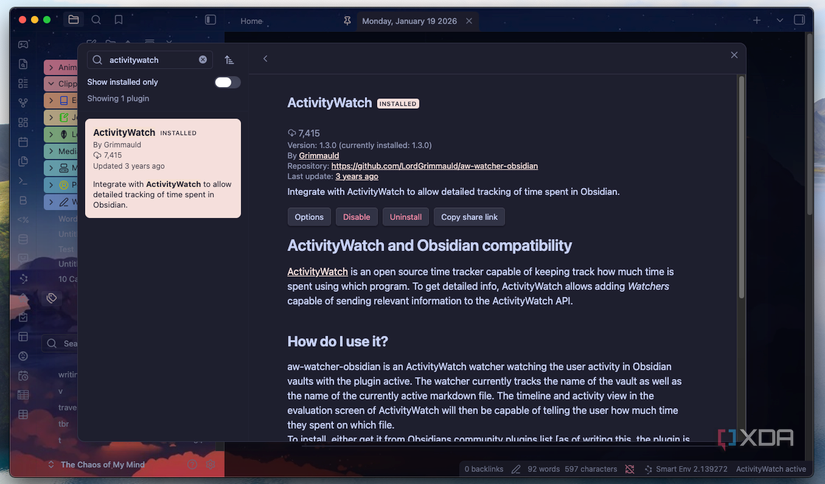Click the calendar clock ribbon icon
The height and width of the screenshot is (484, 825).
pyautogui.click(x=23, y=376)
